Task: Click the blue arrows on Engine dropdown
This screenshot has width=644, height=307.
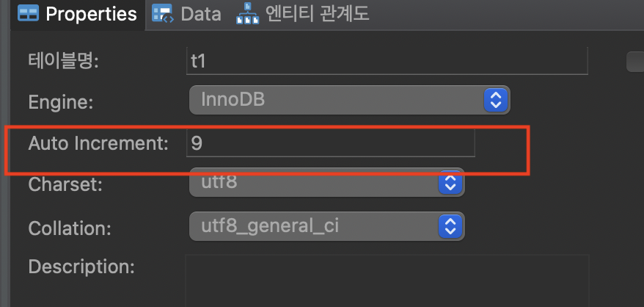Action: click(x=496, y=100)
